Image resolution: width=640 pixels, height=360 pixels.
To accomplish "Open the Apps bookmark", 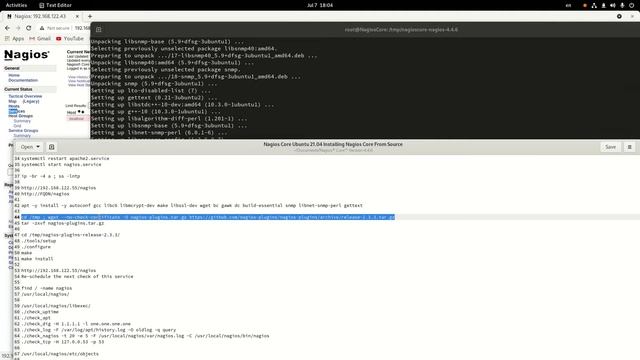I will click(15, 38).
